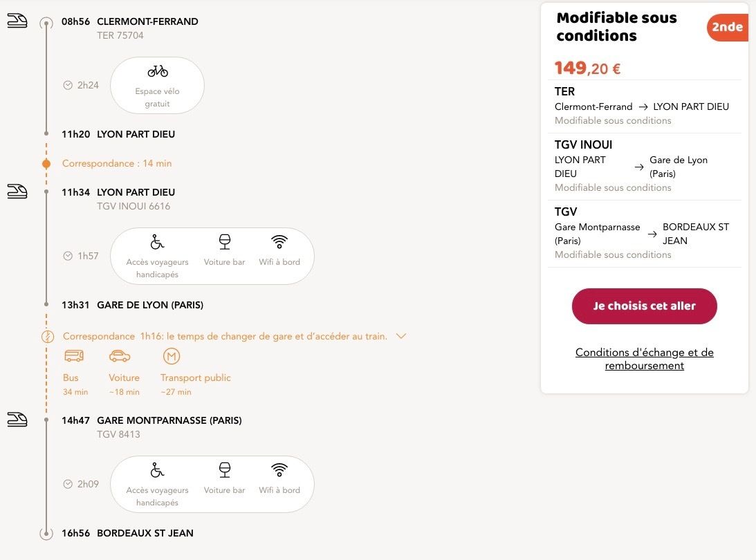Select the TGV INOUI Lyon to Paris segment
The image size is (756, 560).
pos(643,166)
